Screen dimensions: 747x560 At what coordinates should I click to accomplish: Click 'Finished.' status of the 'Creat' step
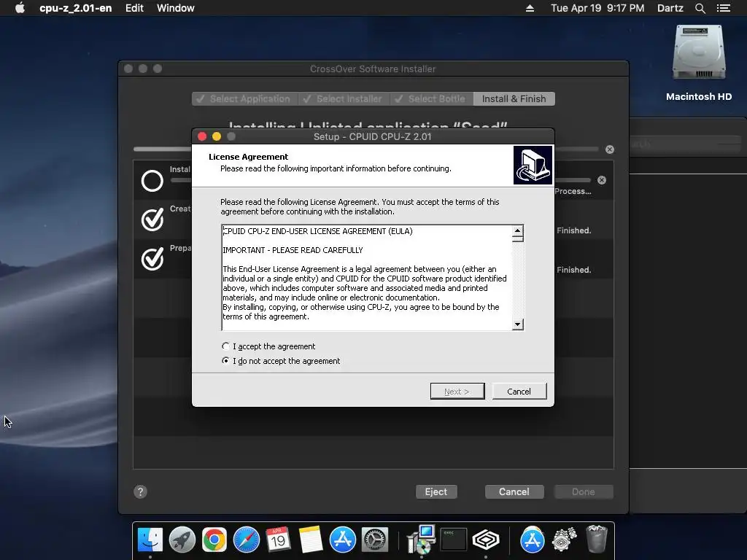tap(574, 230)
